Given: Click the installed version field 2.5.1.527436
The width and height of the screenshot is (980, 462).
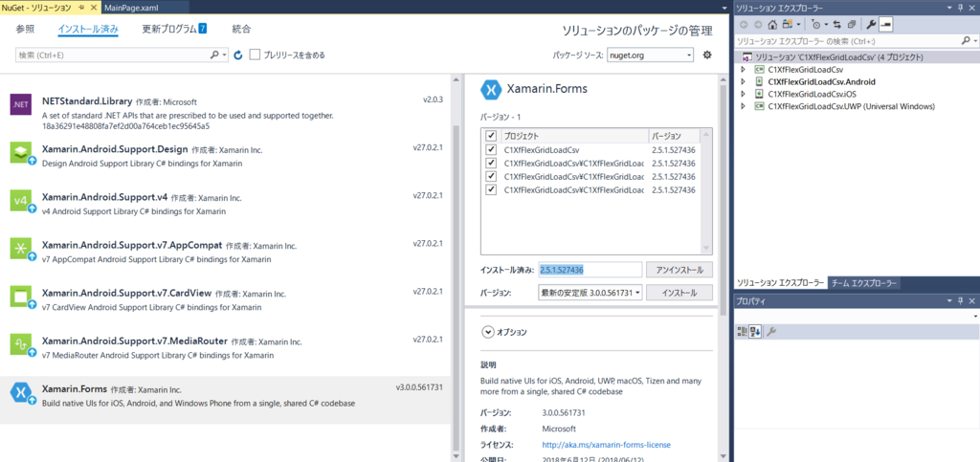Looking at the screenshot, I should [x=590, y=270].
